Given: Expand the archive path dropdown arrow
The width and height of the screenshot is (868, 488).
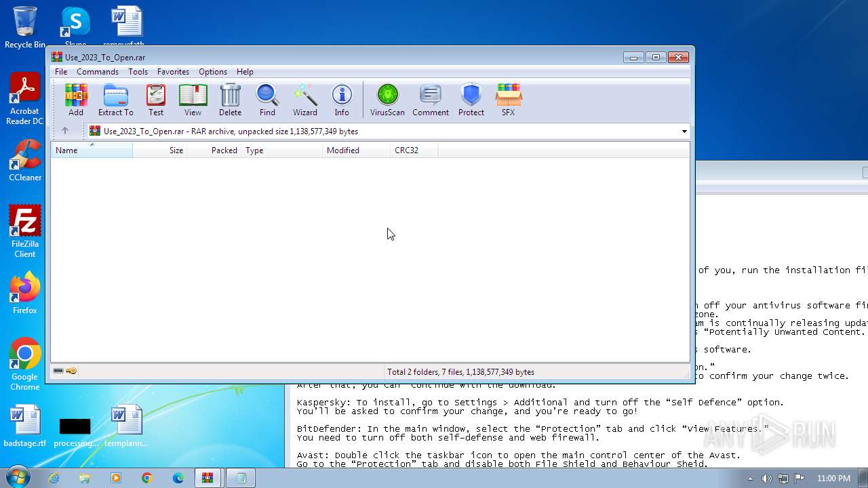Looking at the screenshot, I should click(684, 131).
